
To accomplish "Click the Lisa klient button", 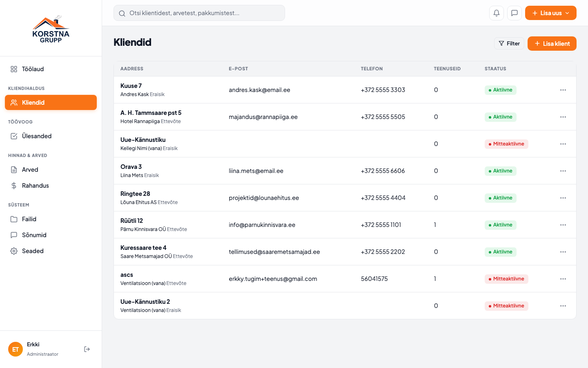I will pos(552,43).
